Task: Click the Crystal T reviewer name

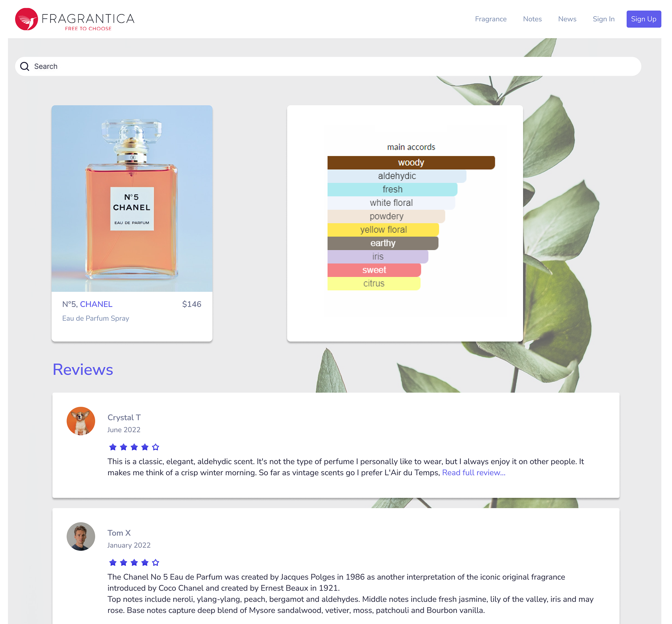Action: coord(124,418)
